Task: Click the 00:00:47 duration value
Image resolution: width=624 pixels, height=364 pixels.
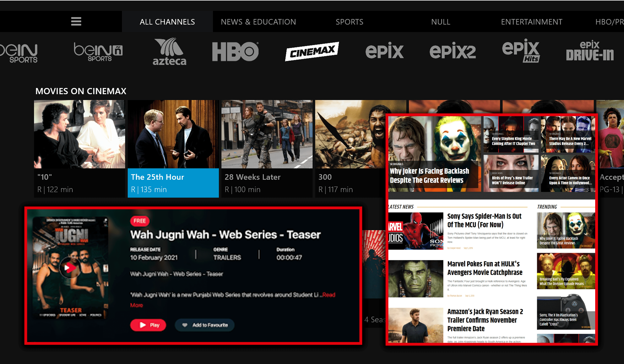Action: click(x=289, y=258)
